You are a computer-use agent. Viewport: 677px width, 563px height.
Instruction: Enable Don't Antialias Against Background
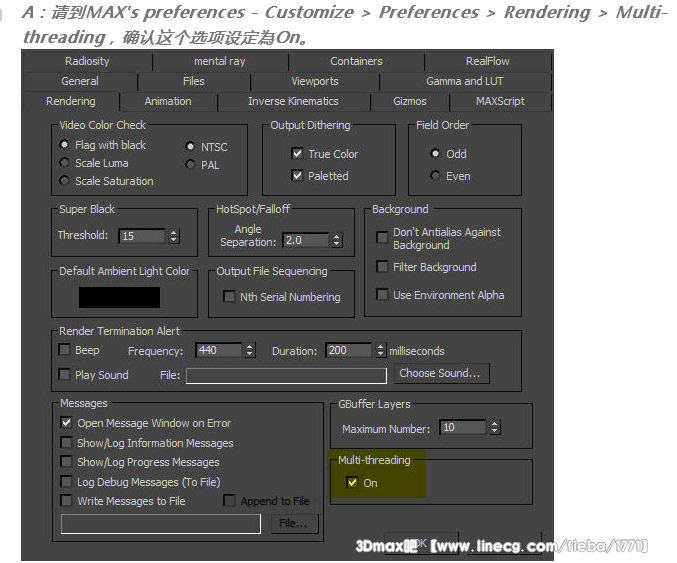tap(382, 237)
